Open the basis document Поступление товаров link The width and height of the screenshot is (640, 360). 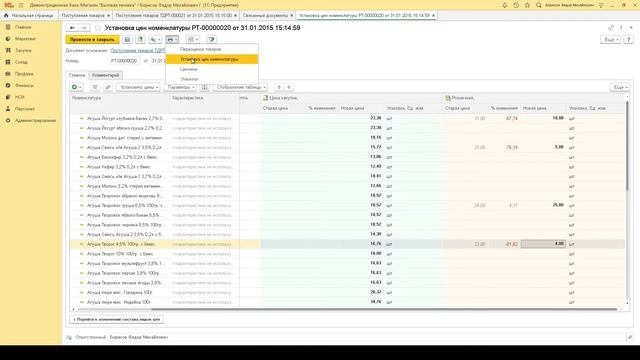pos(138,51)
